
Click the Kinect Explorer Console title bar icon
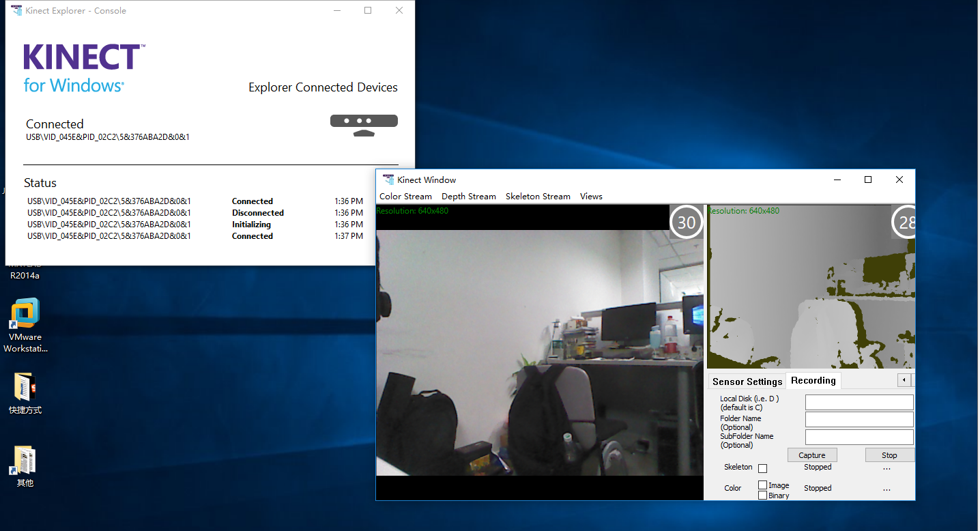tap(16, 10)
